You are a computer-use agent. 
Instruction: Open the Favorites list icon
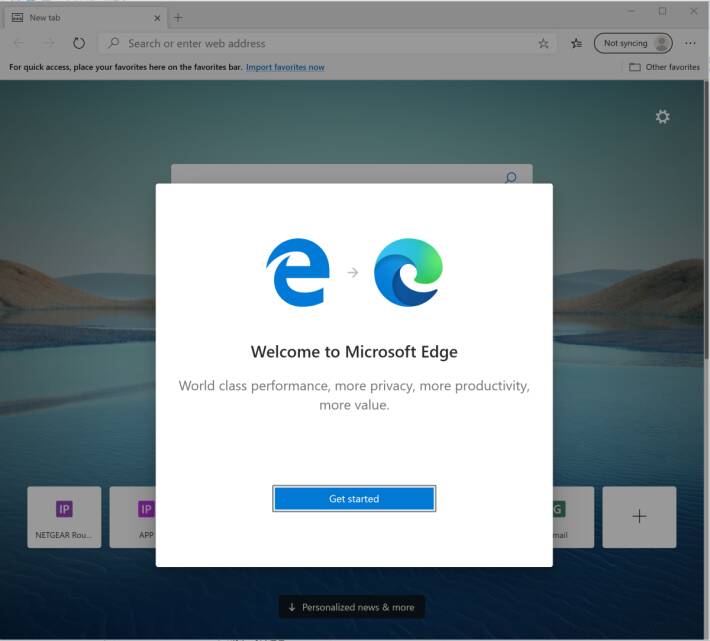pyautogui.click(x=576, y=43)
